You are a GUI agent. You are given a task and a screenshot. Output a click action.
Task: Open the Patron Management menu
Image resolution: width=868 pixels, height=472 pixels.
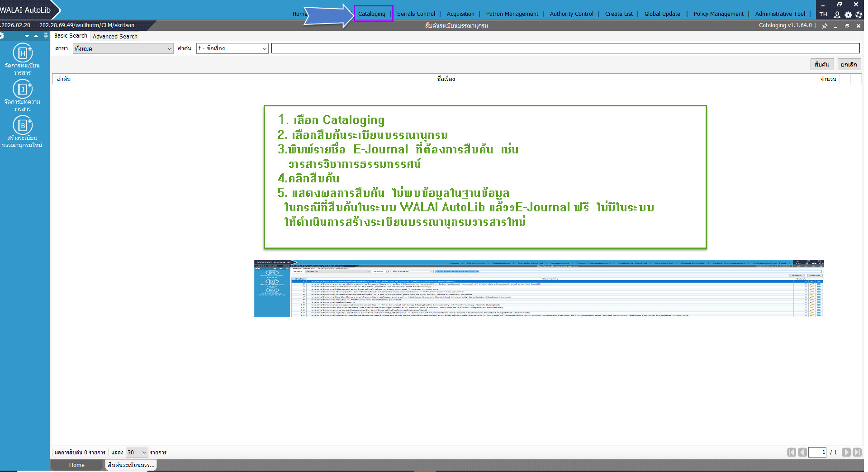point(512,14)
